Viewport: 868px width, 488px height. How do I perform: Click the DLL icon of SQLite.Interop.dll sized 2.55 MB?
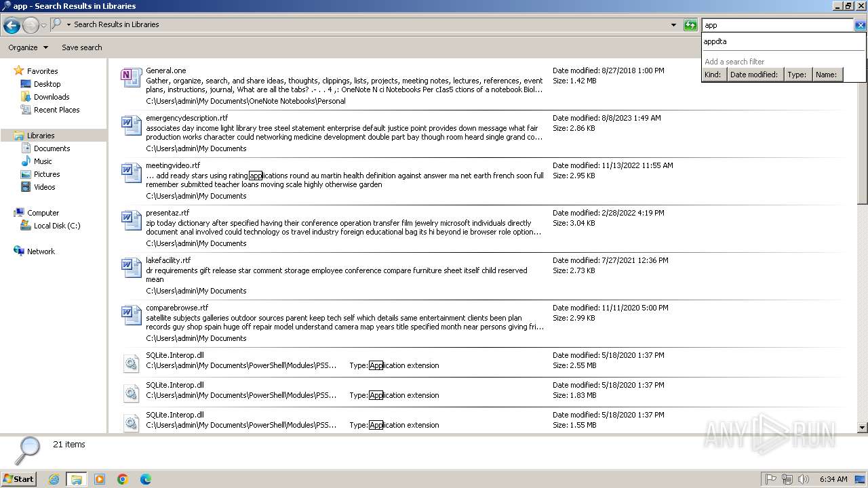131,364
